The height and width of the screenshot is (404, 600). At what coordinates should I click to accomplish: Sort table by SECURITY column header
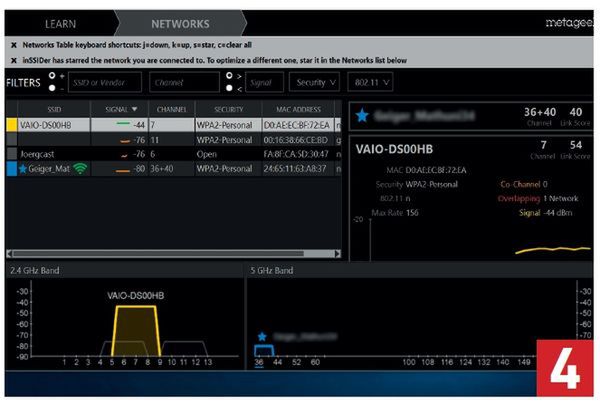228,109
